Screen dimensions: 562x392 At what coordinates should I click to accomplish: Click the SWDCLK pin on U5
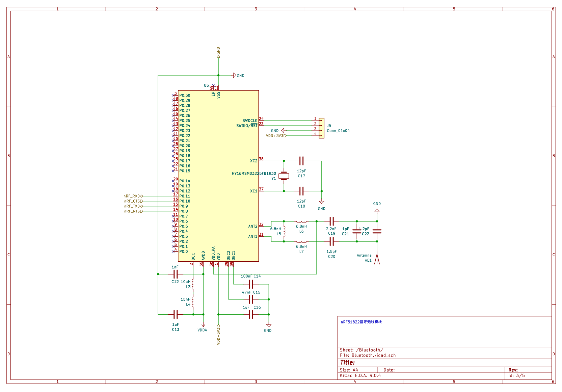250,121
